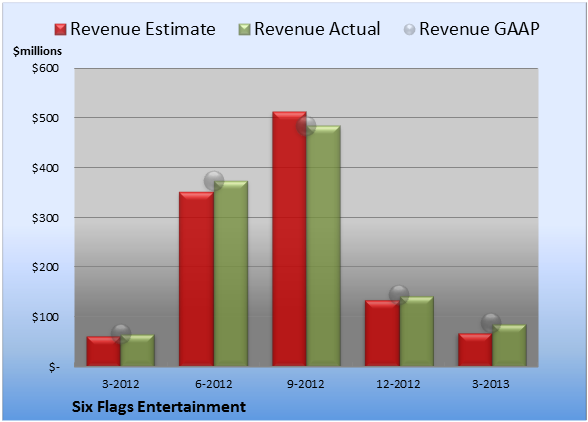Select the 'Revenue Actual' legend label
Viewport: 588px width, 422px height.
tap(317, 29)
